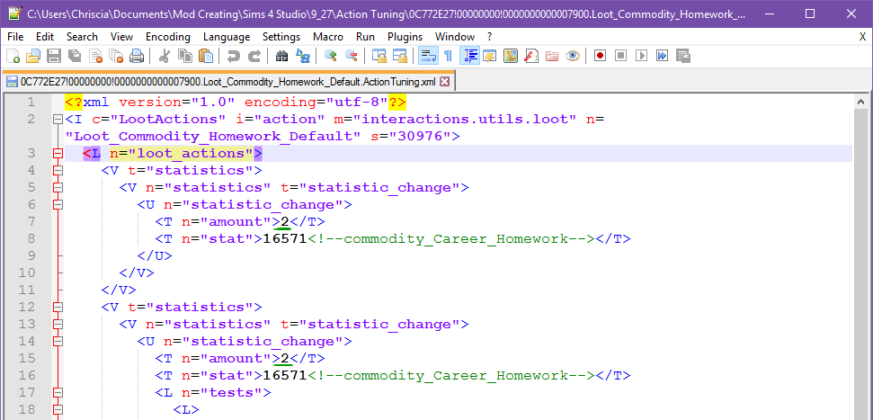Toggle Show All Characters pilcrow button
Screen dimensions: 873x420
click(x=447, y=56)
